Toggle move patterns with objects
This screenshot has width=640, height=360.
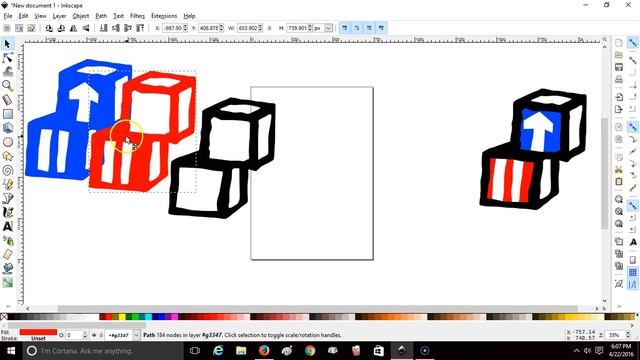click(381, 28)
